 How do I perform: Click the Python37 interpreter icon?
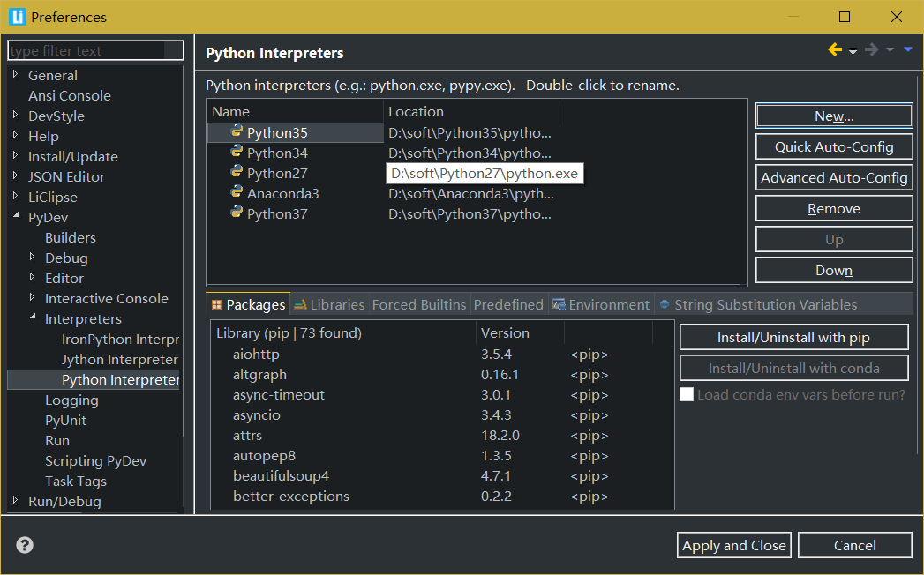click(x=237, y=212)
